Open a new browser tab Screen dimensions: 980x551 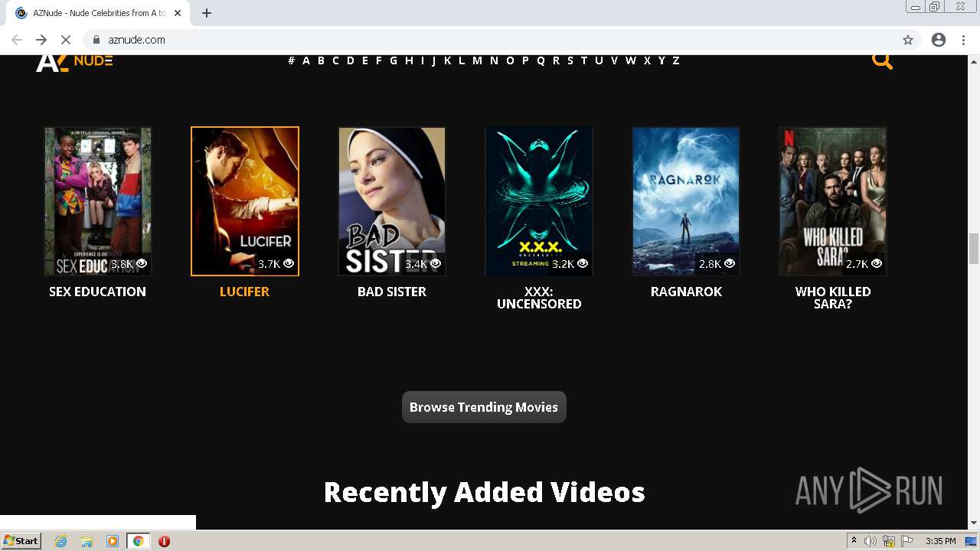click(207, 13)
